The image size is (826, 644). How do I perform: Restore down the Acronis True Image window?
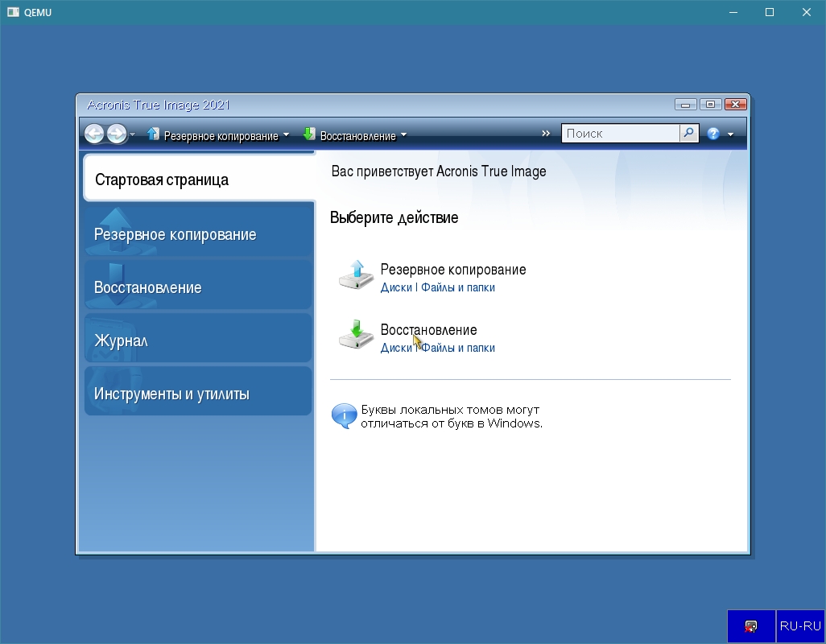point(710,105)
